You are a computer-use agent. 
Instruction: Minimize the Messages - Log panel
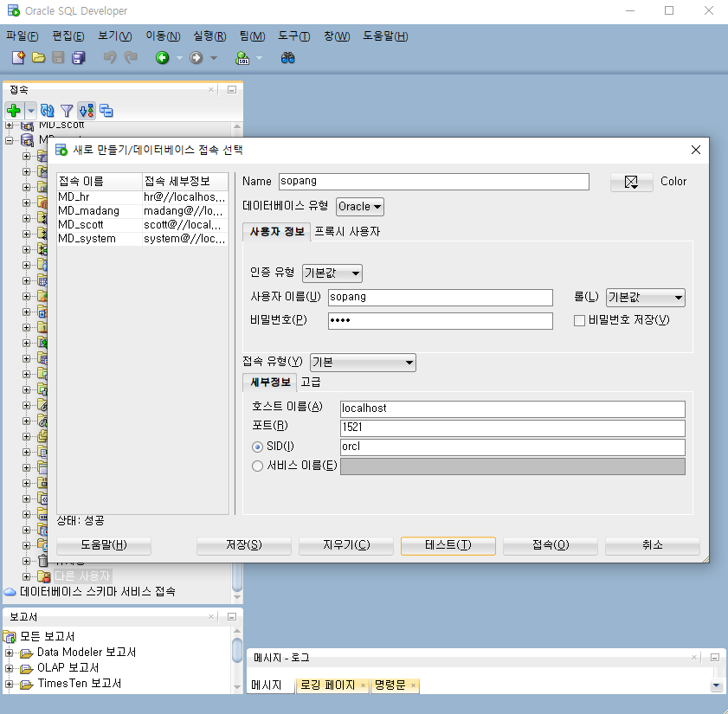coord(715,658)
